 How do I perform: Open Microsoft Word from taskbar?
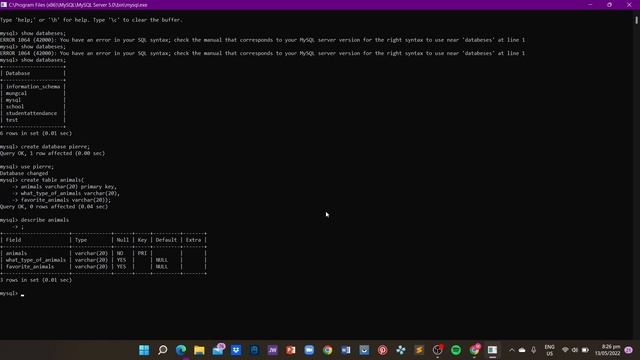[x=346, y=350]
